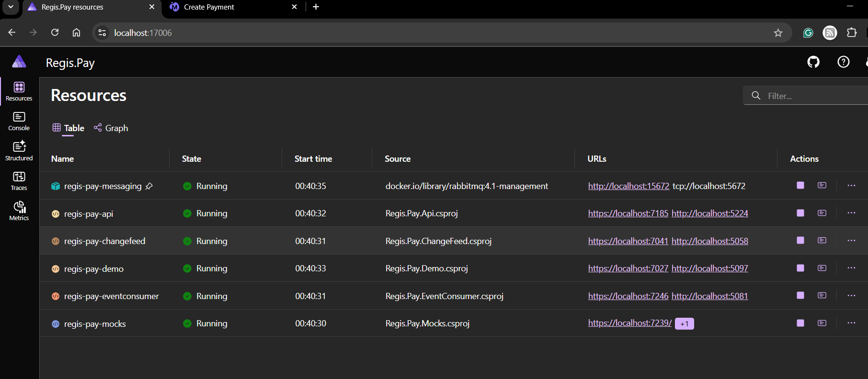Open more actions for regis-pay-messaging
868x379 pixels.
click(851, 185)
